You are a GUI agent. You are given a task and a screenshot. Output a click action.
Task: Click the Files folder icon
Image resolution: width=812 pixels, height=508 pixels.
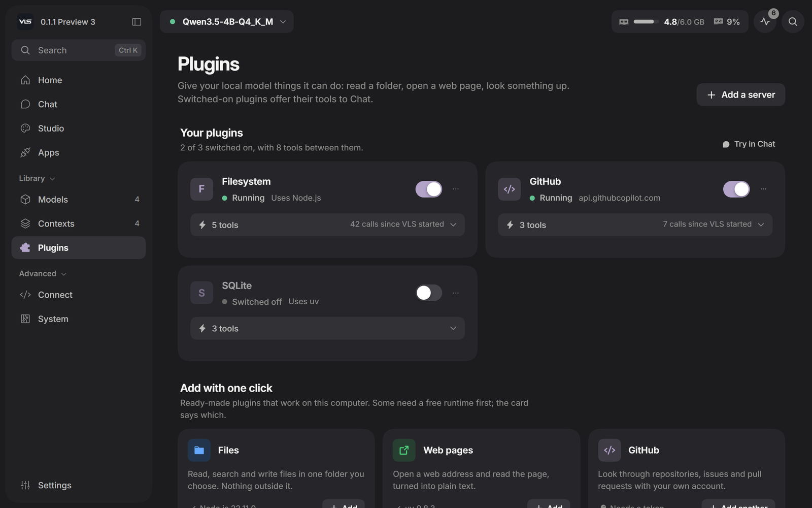click(199, 450)
